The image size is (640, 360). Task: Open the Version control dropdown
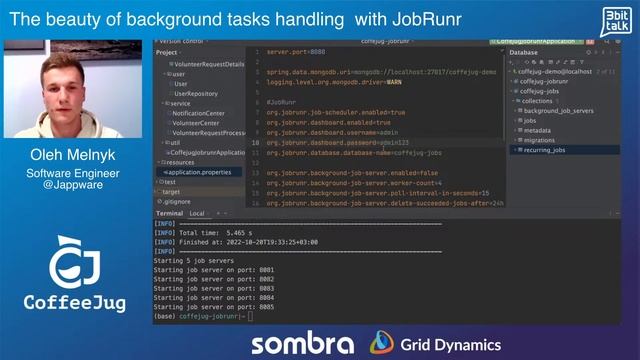tap(182, 41)
